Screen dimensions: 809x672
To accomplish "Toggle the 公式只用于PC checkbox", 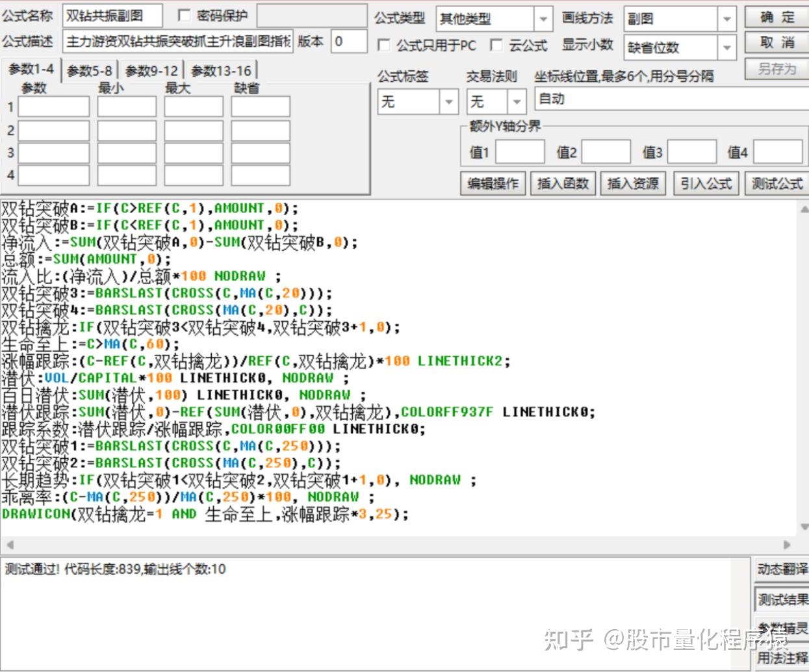I will (x=384, y=45).
